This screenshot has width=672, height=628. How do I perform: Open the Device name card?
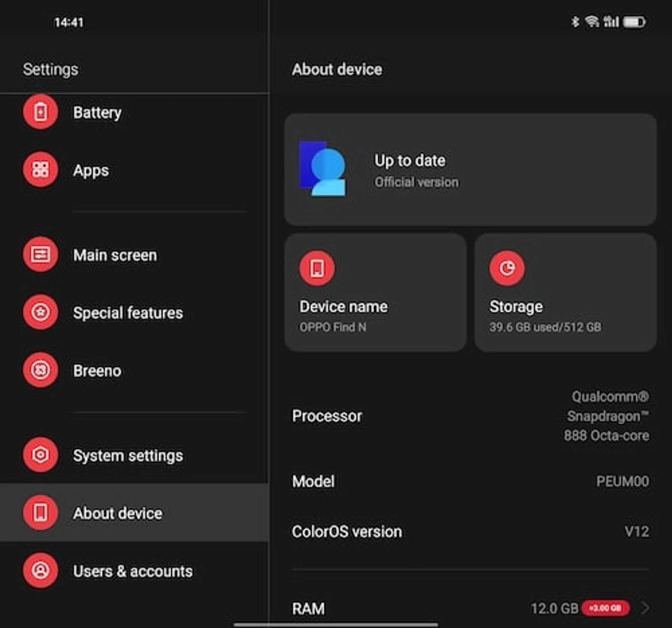(x=376, y=292)
